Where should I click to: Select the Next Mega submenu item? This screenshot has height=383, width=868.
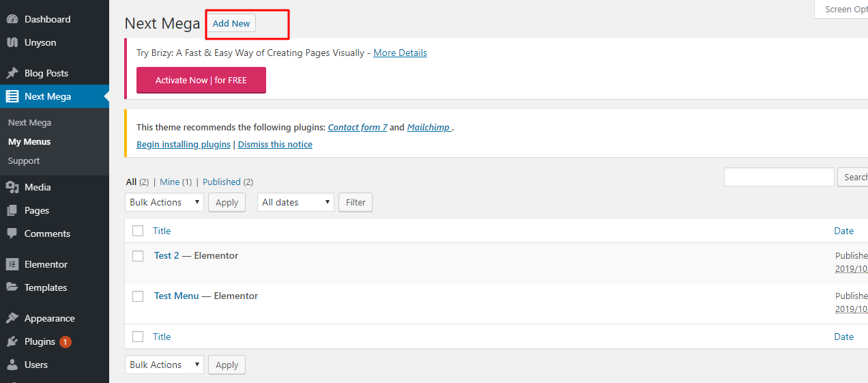(29, 123)
